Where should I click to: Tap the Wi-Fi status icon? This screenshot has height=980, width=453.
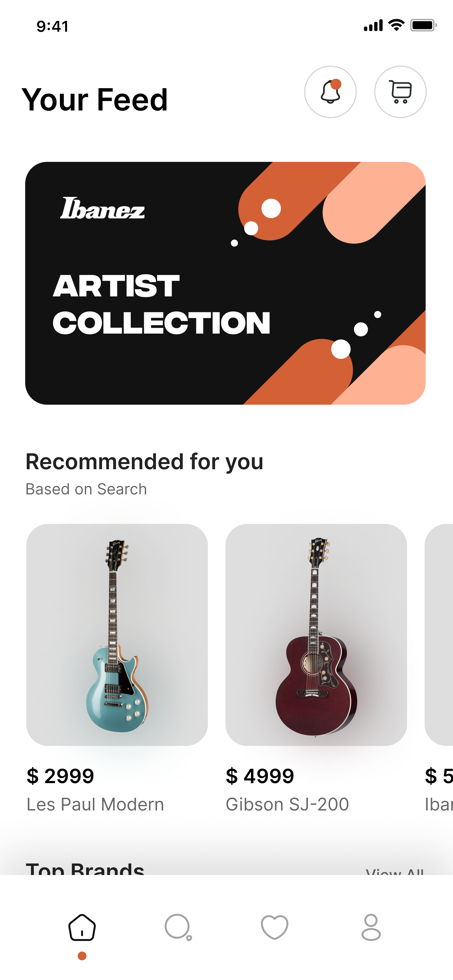(396, 25)
